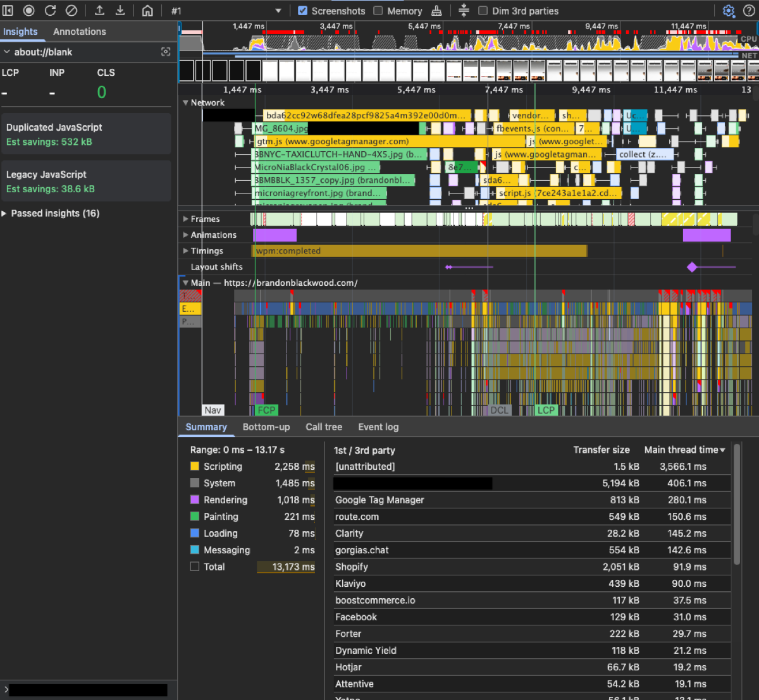This screenshot has width=759, height=700.
Task: Click the record-and-reload circular arrow icon
Action: [49, 10]
